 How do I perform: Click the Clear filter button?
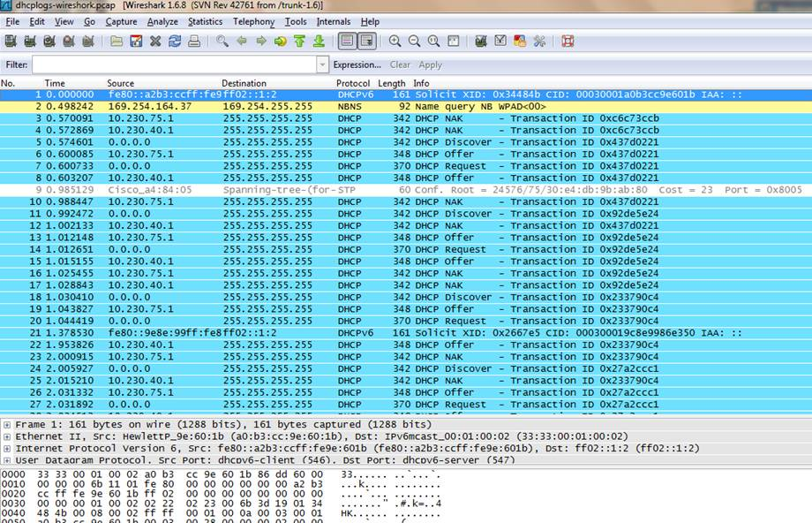click(x=400, y=64)
